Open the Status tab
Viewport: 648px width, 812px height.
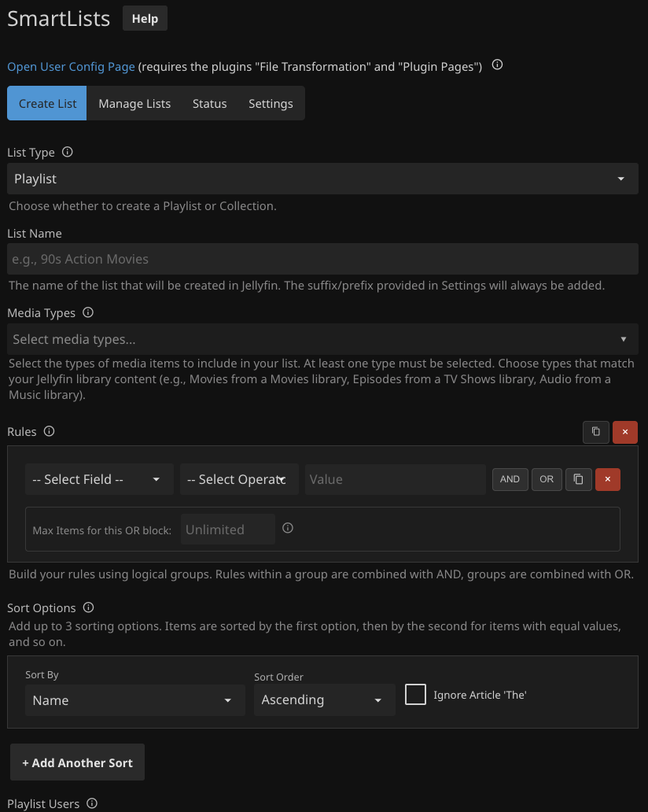(210, 104)
